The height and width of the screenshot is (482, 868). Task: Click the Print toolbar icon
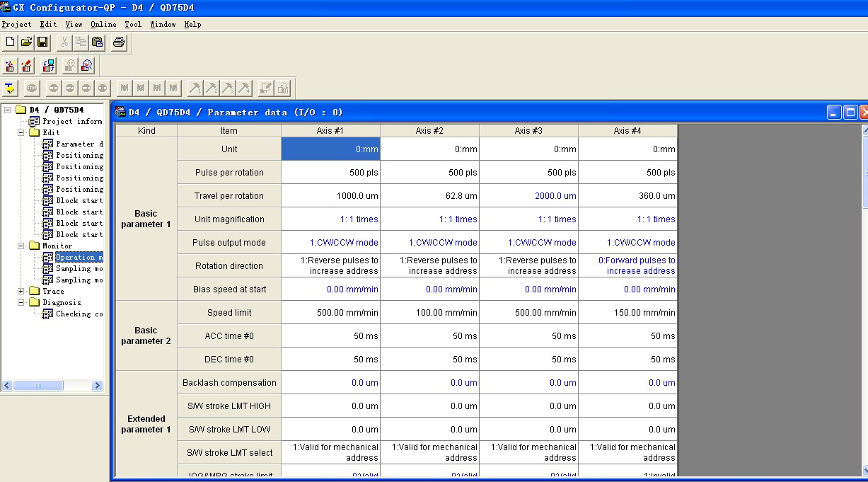[x=119, y=42]
